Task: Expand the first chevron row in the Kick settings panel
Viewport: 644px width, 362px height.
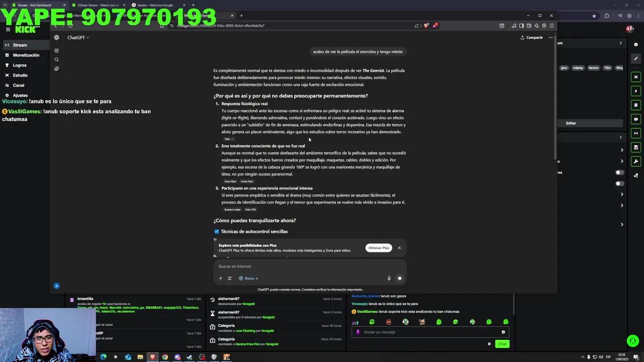Action: tap(622, 150)
